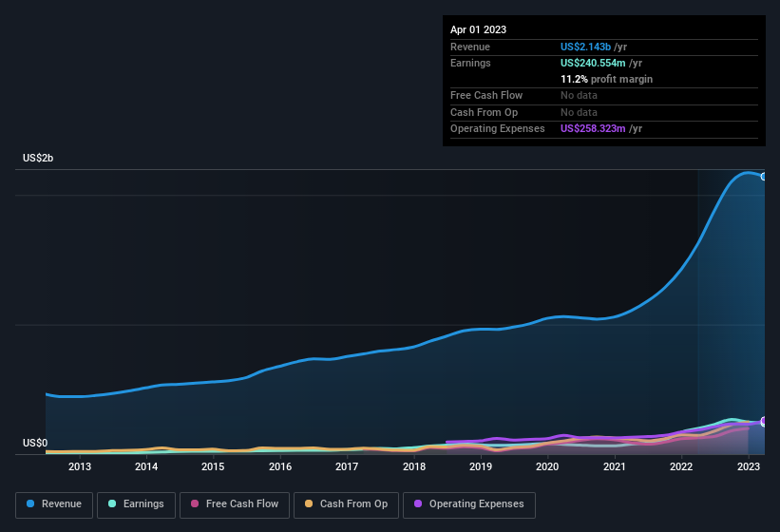
Task: Click the 2022 x-axis label
Action: (681, 466)
